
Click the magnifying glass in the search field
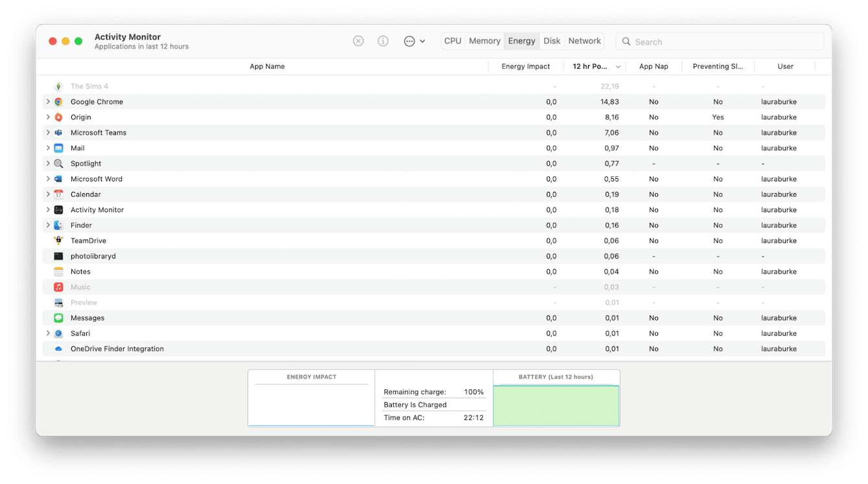626,41
